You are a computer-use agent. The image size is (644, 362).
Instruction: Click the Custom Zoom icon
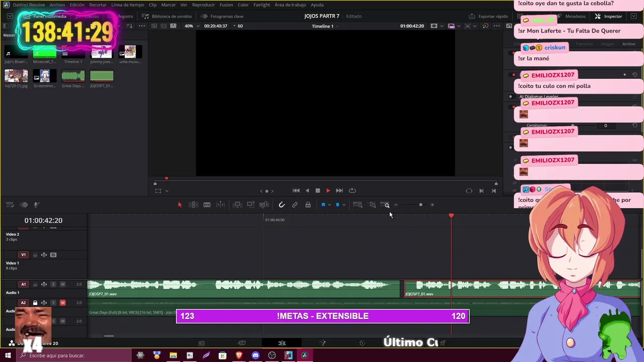click(385, 205)
